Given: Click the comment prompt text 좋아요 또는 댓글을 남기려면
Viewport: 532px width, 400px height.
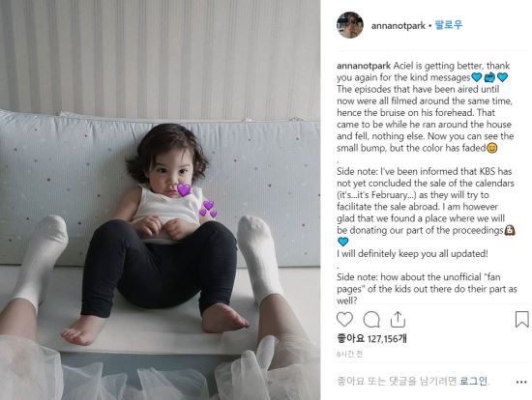Looking at the screenshot, I should pyautogui.click(x=397, y=382).
